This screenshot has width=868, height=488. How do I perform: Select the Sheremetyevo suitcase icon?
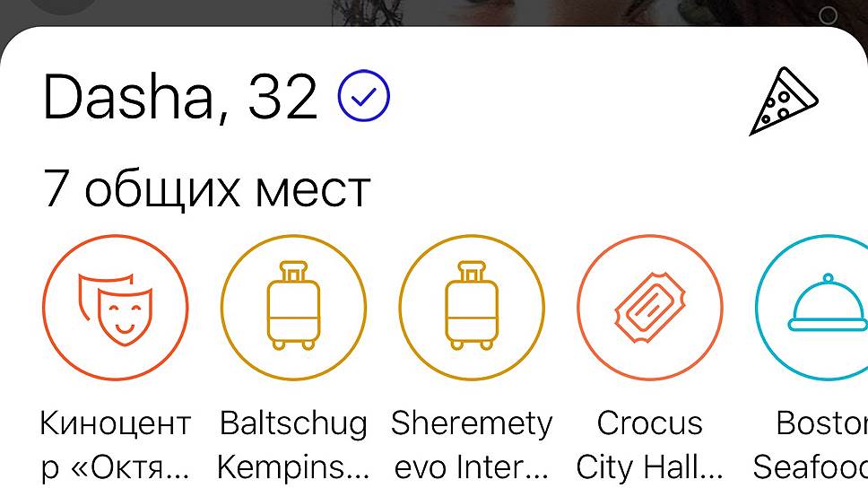pyautogui.click(x=472, y=308)
